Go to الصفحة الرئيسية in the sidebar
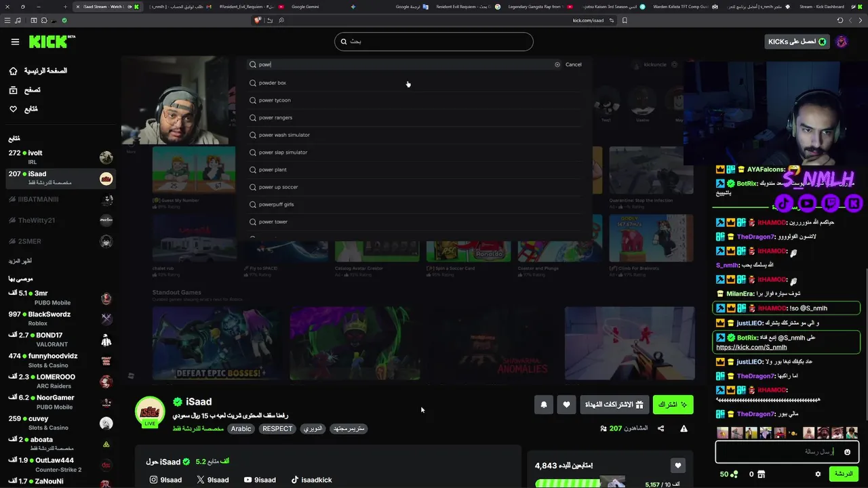The width and height of the screenshot is (868, 488). 38,70
